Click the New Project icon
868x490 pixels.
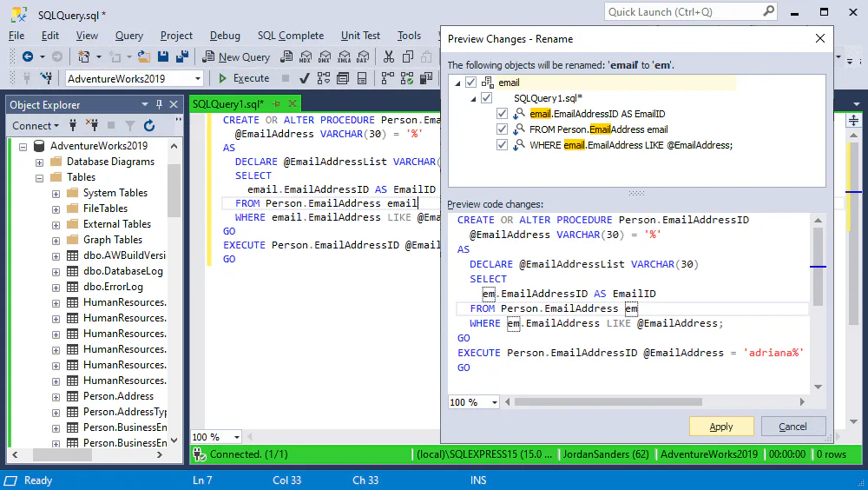click(83, 56)
